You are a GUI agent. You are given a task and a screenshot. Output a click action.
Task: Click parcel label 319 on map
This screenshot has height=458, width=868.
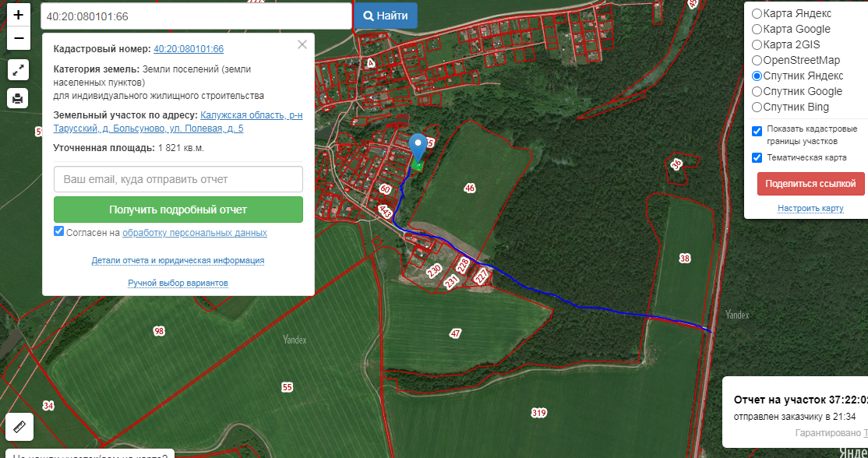click(538, 413)
